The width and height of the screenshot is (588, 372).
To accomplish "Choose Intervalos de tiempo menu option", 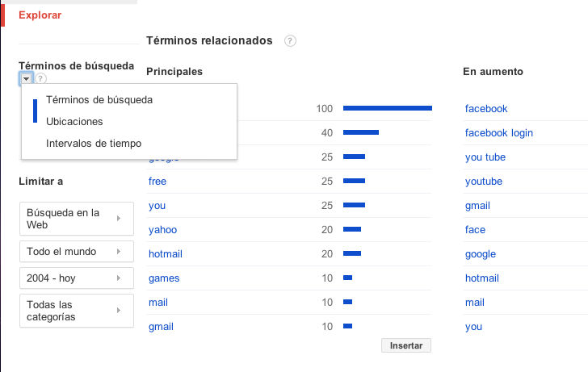I will [x=94, y=144].
